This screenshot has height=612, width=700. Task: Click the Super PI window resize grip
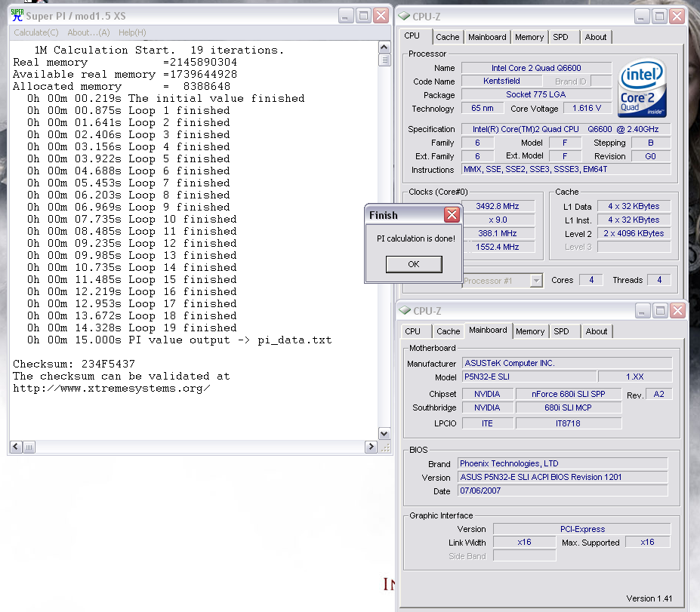385,447
